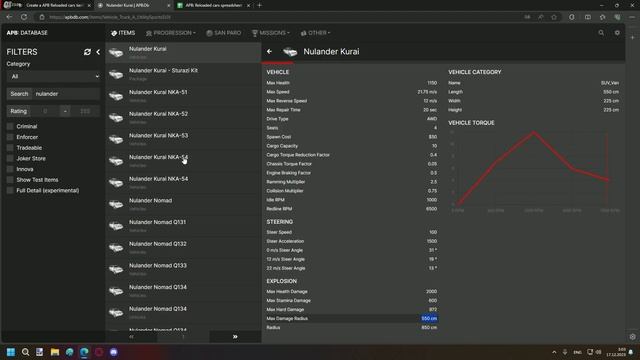640x360 pixels.
Task: Click the APB DATABASE logo
Action: [27, 33]
